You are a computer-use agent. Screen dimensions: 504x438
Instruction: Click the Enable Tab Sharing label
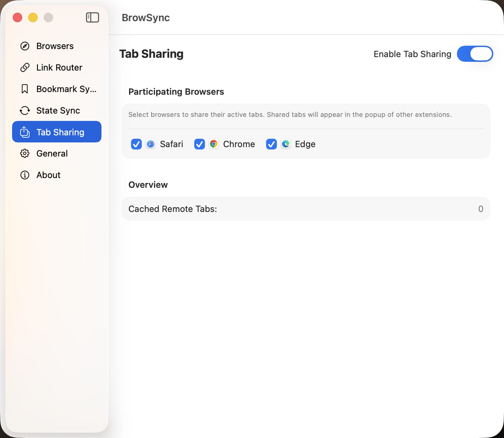[412, 54]
